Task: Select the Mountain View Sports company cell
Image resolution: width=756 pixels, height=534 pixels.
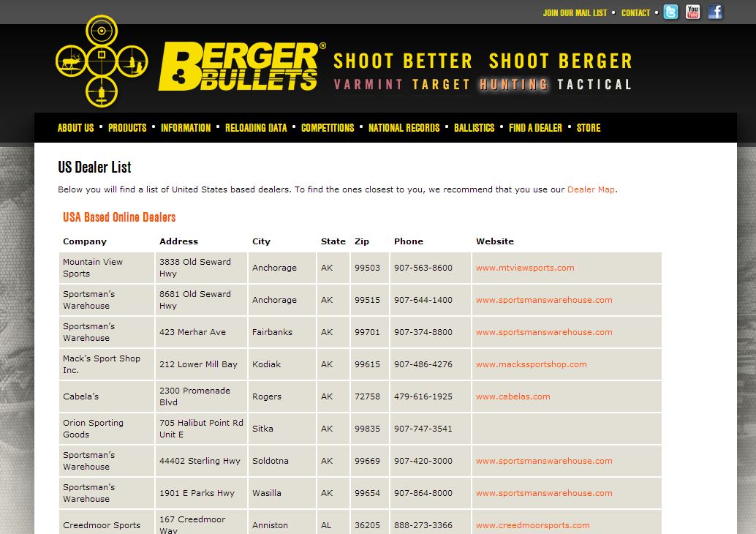Action: (107, 268)
